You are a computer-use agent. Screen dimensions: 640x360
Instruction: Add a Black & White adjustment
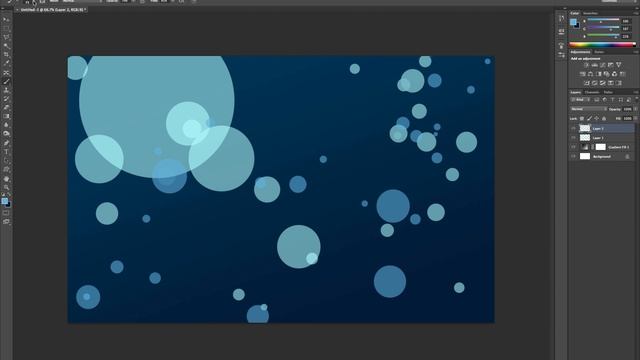[599, 74]
